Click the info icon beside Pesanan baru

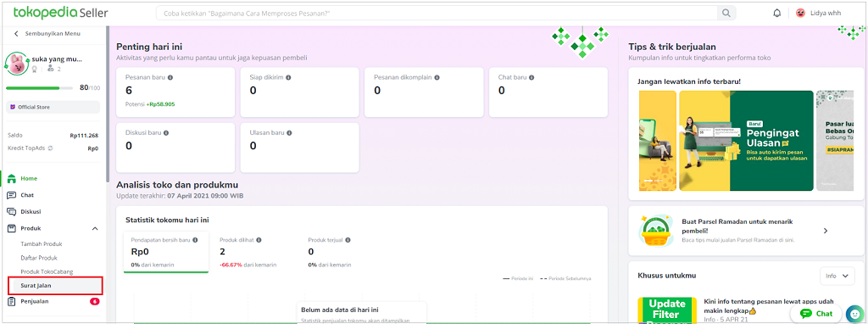click(170, 77)
